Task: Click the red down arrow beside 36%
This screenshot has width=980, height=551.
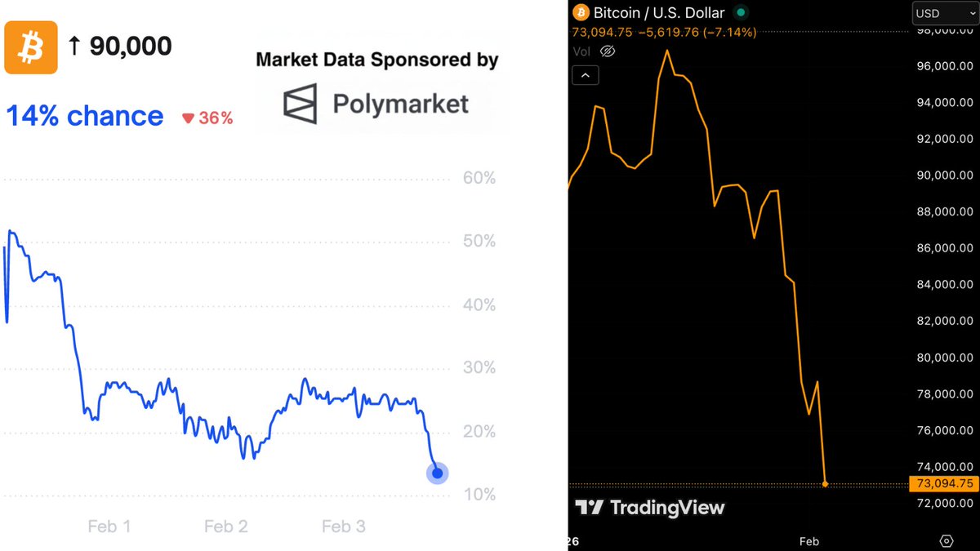Action: [188, 118]
